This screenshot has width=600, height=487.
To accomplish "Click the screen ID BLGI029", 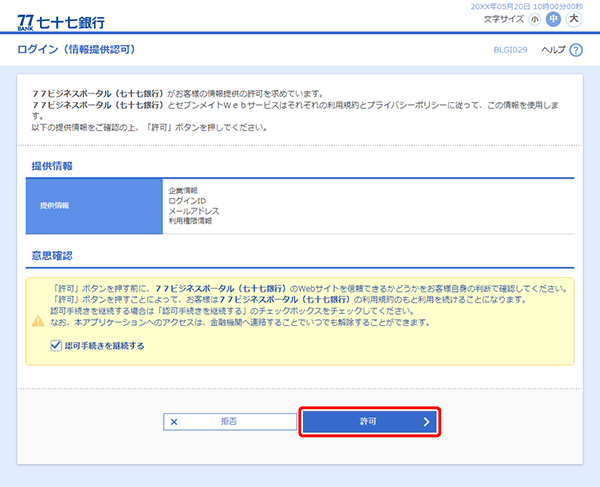I will 510,50.
